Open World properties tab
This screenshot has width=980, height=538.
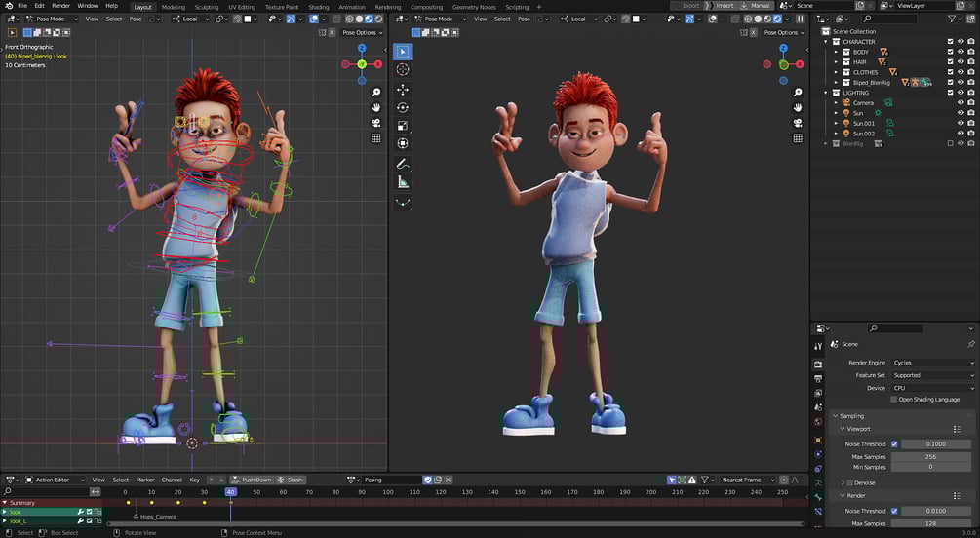coord(818,422)
